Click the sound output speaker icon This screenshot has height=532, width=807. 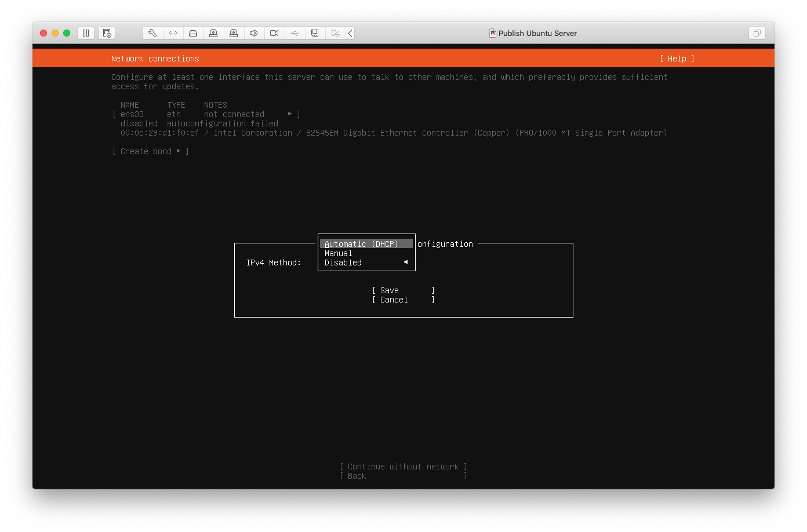254,33
